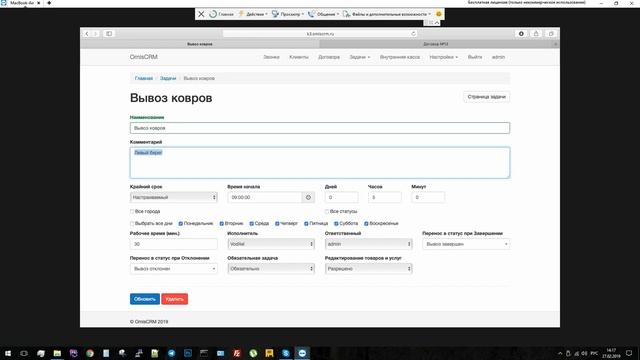Click the Safari share icon
640x360 pixels.
536,34
